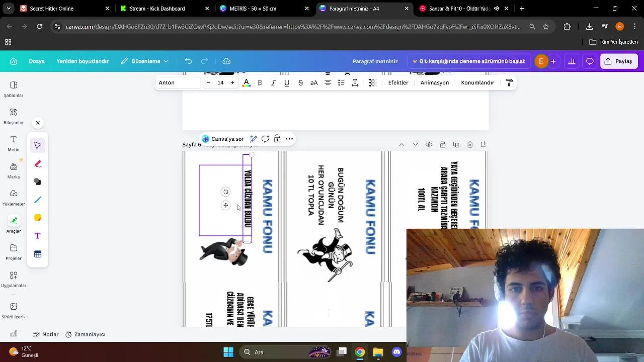Open the transparency control
This screenshot has height=362, width=644.
(372, 82)
